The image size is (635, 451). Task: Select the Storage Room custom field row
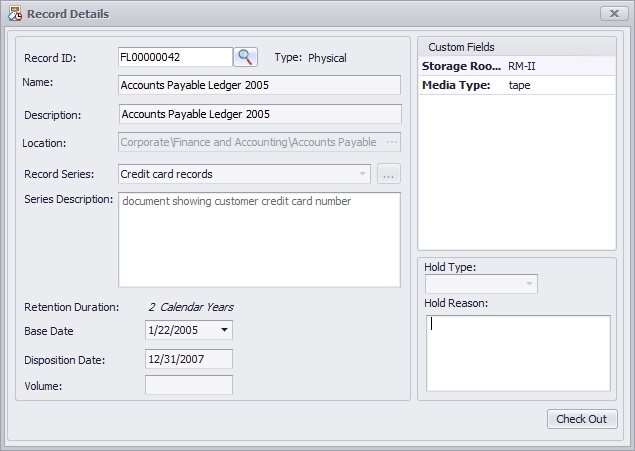point(516,66)
